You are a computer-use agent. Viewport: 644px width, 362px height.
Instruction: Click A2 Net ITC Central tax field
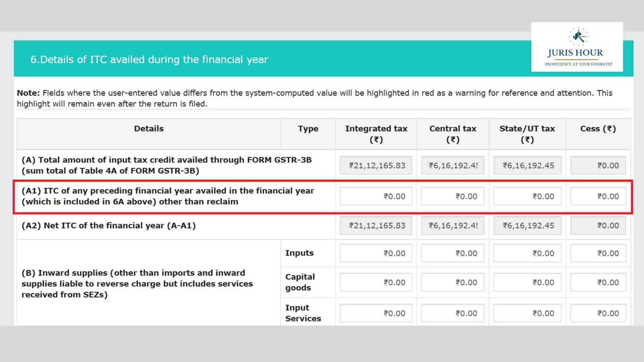point(452,226)
